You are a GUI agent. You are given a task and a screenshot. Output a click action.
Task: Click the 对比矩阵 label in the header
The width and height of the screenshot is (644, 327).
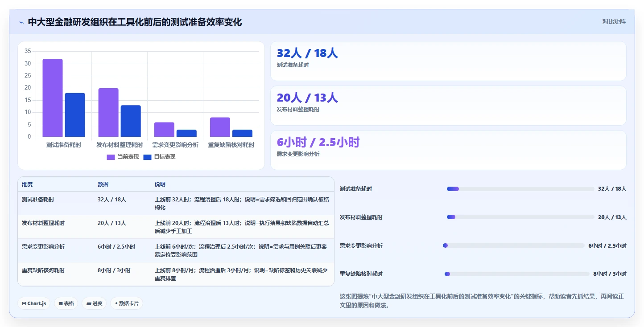[x=614, y=21]
